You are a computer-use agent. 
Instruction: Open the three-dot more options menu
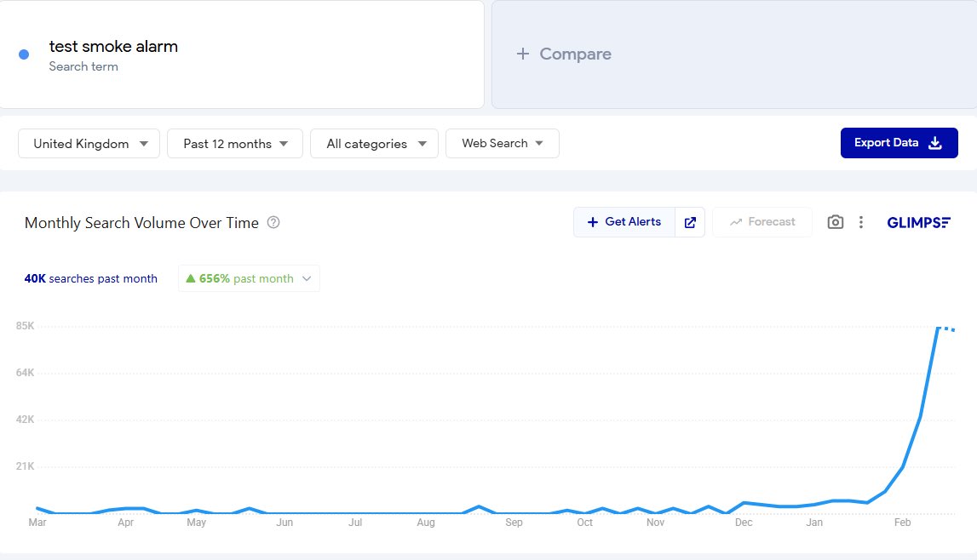tap(861, 222)
